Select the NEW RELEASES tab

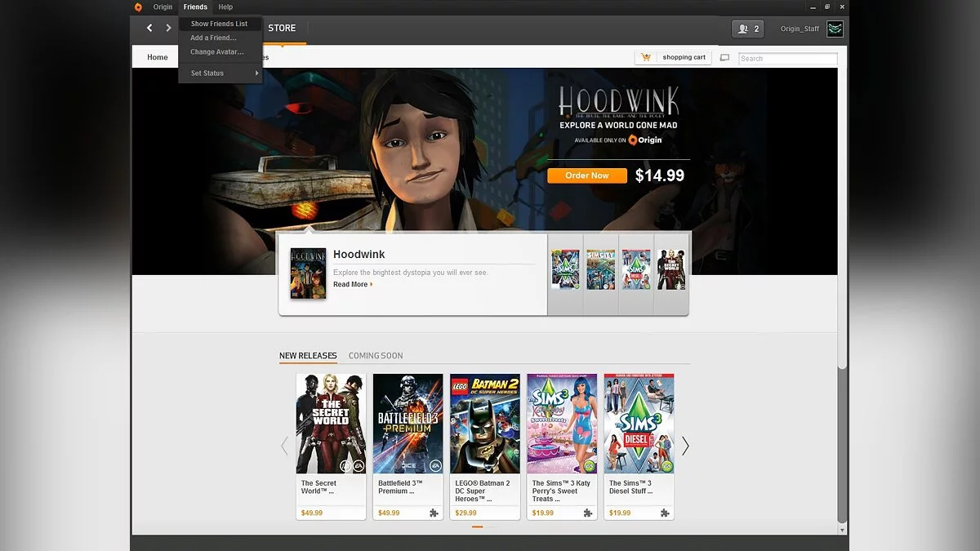pos(308,356)
